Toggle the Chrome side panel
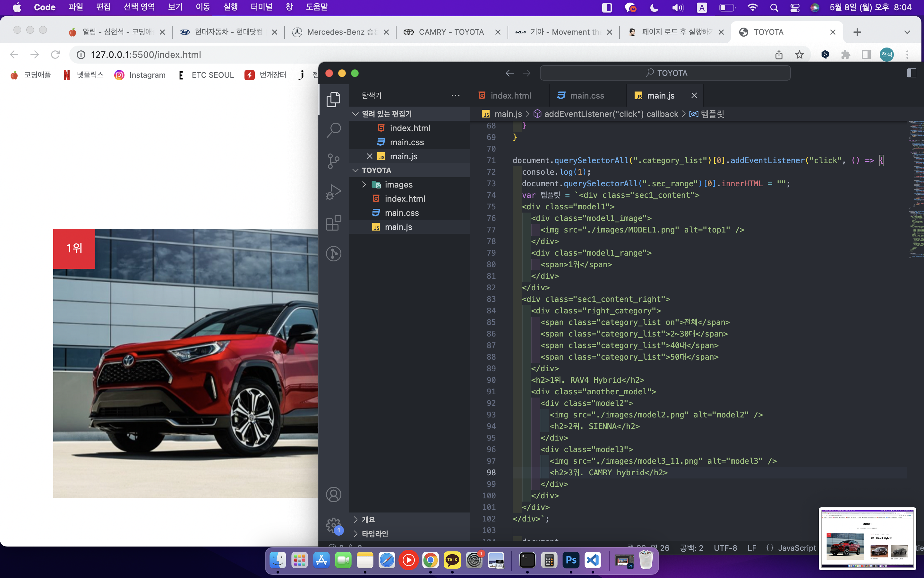The image size is (924, 578). click(x=866, y=55)
